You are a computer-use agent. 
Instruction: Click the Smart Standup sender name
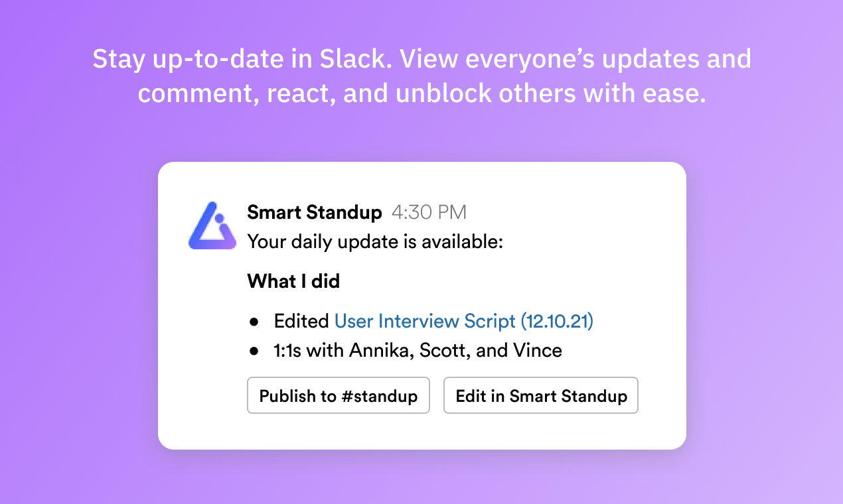(315, 212)
